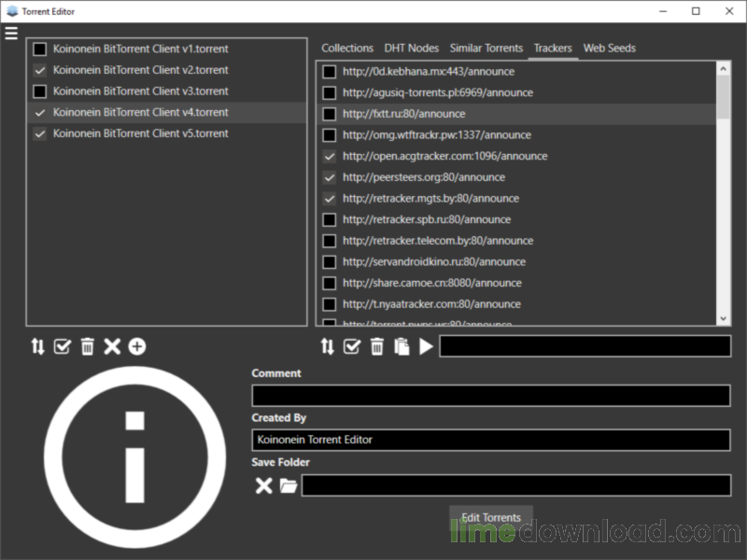This screenshot has width=747, height=560.
Task: Click the remove X icon in the left toolbar
Action: (x=112, y=346)
